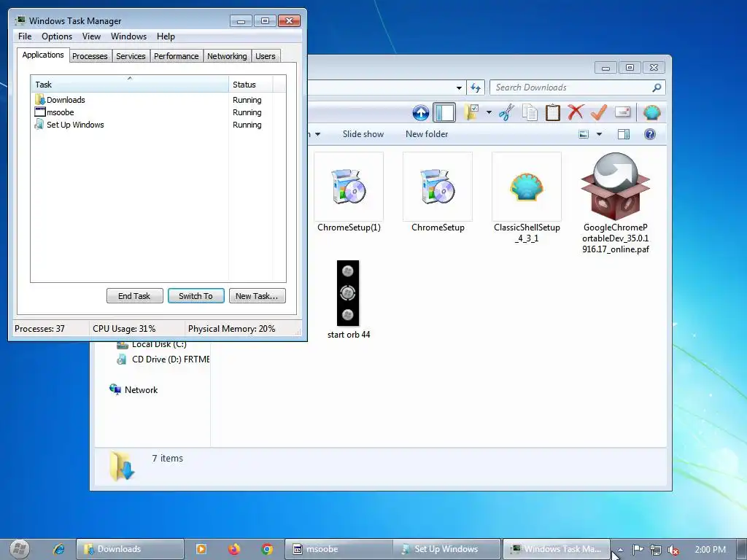The width and height of the screenshot is (747, 560).
Task: Click the New Task... button
Action: (257, 296)
